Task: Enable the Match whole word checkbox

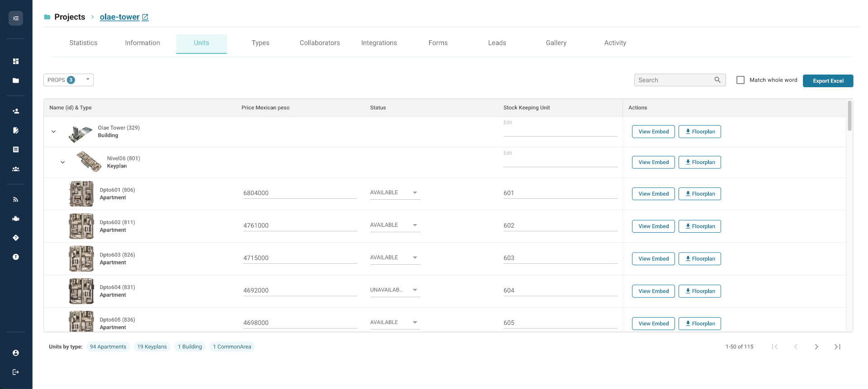Action: point(741,80)
